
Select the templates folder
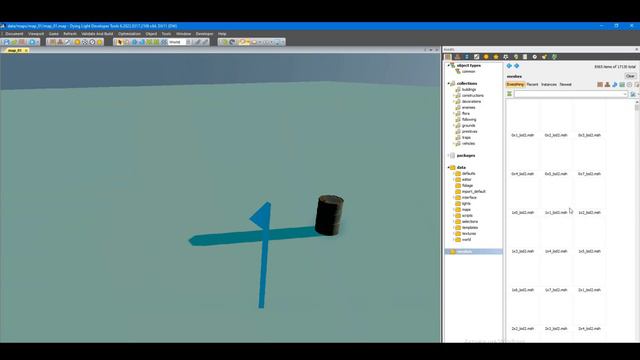tap(470, 227)
